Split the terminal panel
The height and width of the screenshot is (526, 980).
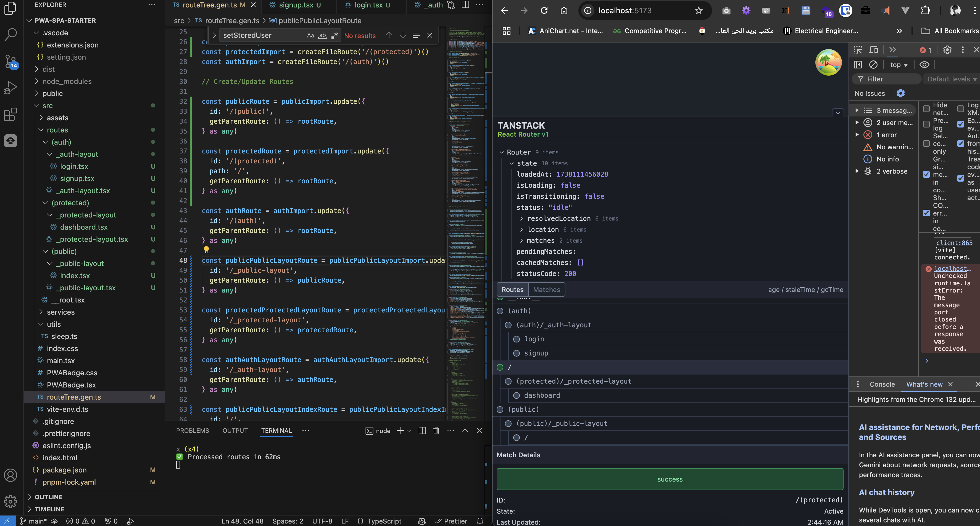422,431
